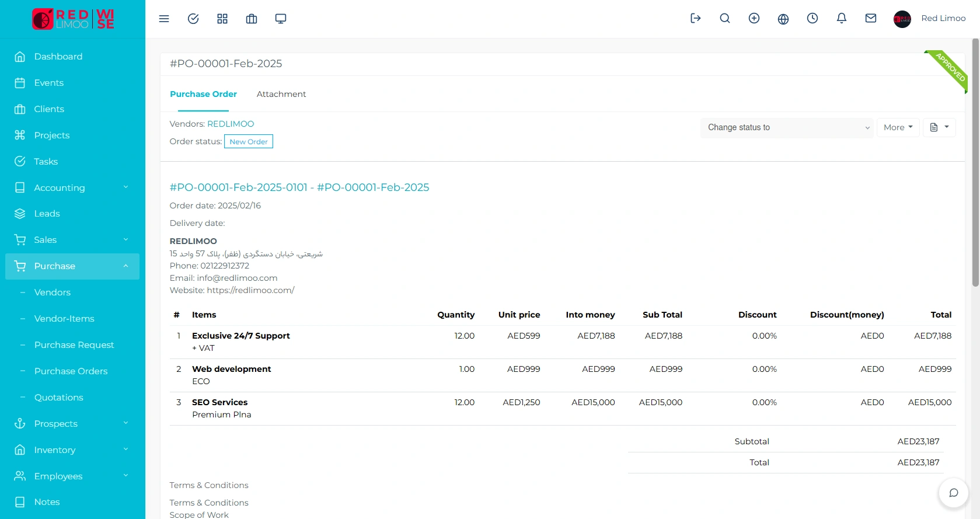The height and width of the screenshot is (519, 980).
Task: Switch to the Purchase Order tab
Action: [203, 94]
